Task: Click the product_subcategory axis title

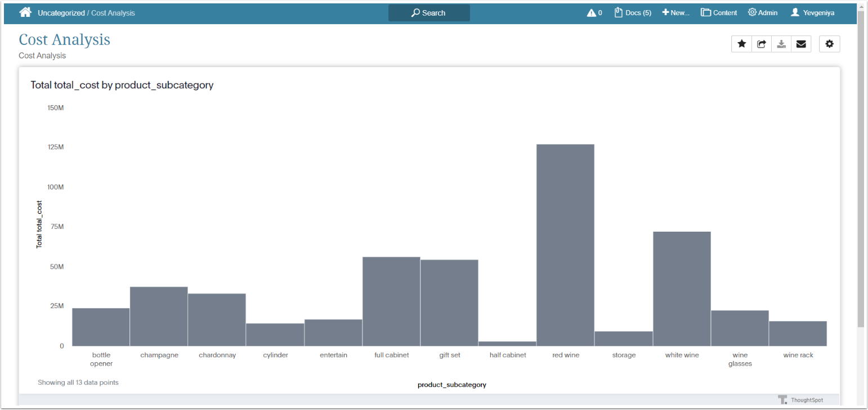Action: coord(452,385)
